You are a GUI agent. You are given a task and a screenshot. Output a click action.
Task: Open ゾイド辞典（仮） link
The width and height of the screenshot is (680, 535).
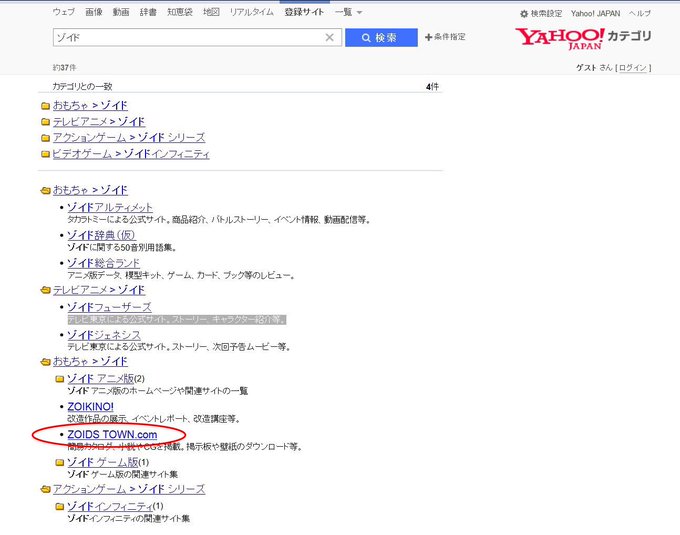[x=101, y=235]
